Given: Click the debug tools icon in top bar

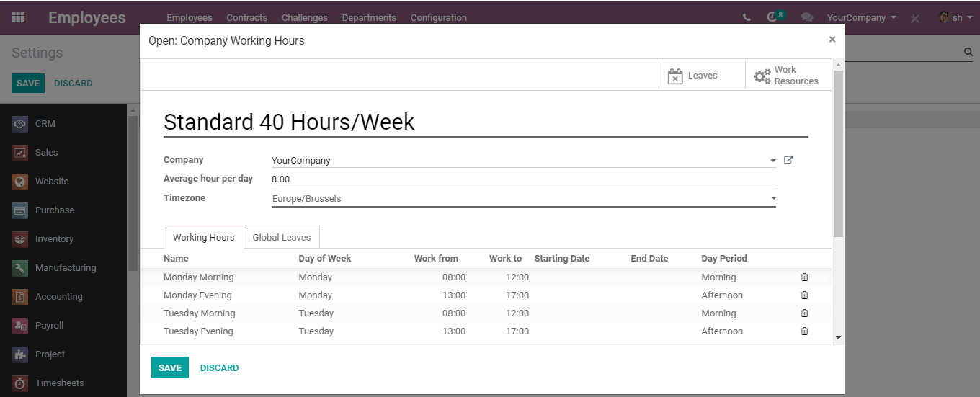Looking at the screenshot, I should [915, 18].
